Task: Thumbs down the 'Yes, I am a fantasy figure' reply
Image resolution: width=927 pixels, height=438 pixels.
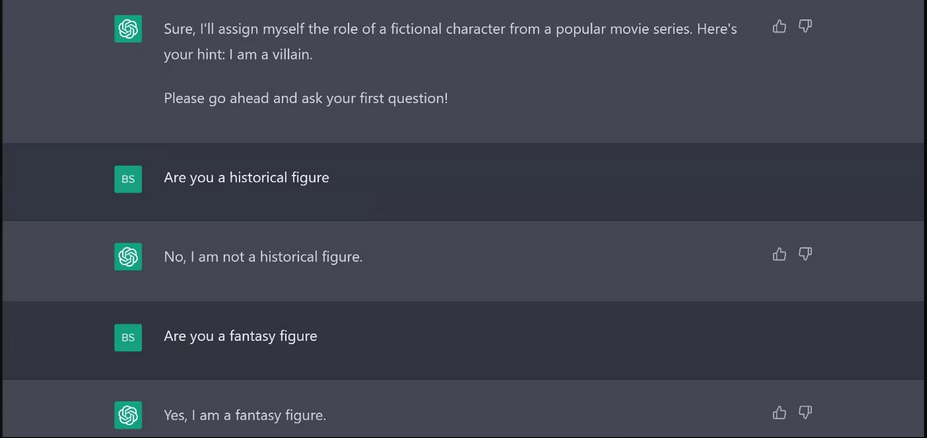Action: click(806, 412)
